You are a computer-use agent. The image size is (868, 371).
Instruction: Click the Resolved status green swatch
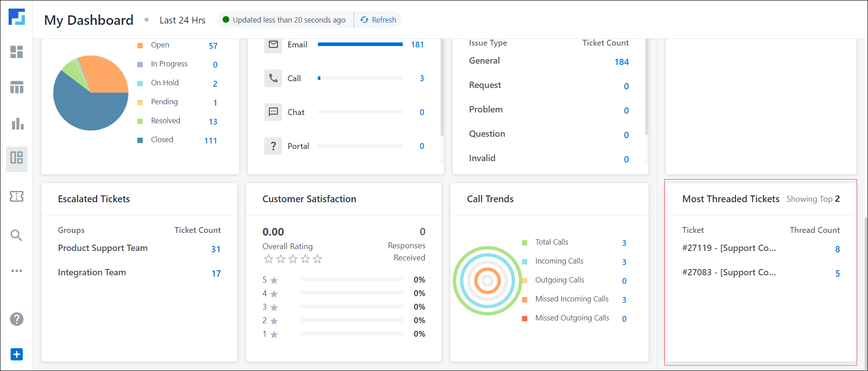(140, 121)
